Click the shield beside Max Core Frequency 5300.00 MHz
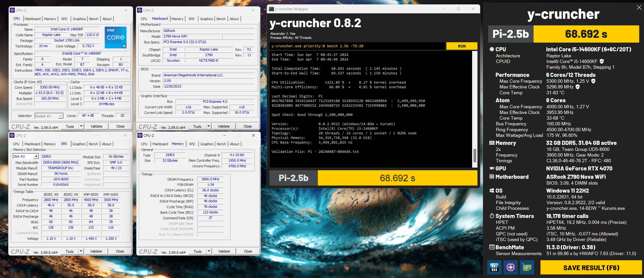644x278 pixels. (593, 81)
